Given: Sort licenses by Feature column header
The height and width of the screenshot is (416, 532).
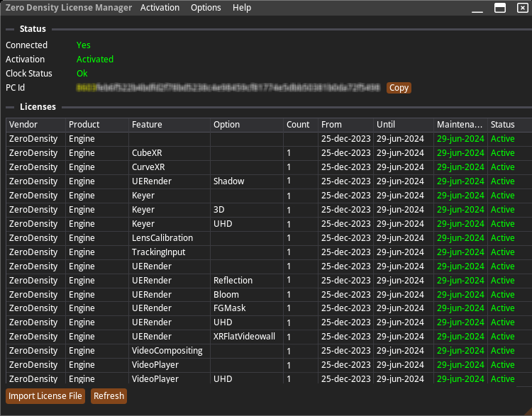Looking at the screenshot, I should 169,125.
